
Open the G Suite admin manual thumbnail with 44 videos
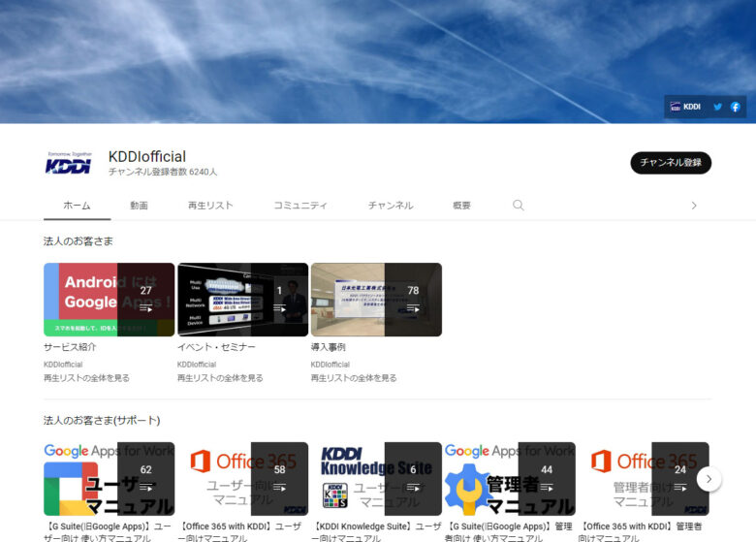[x=510, y=479]
